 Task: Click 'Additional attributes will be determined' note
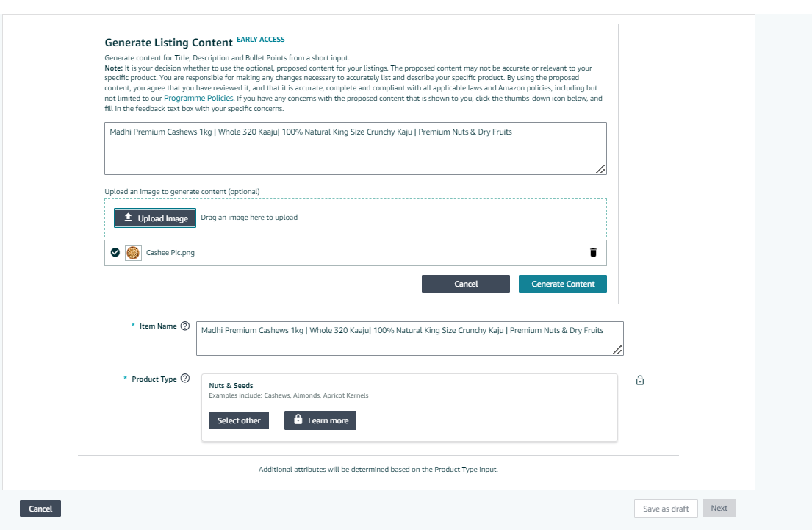(378, 470)
